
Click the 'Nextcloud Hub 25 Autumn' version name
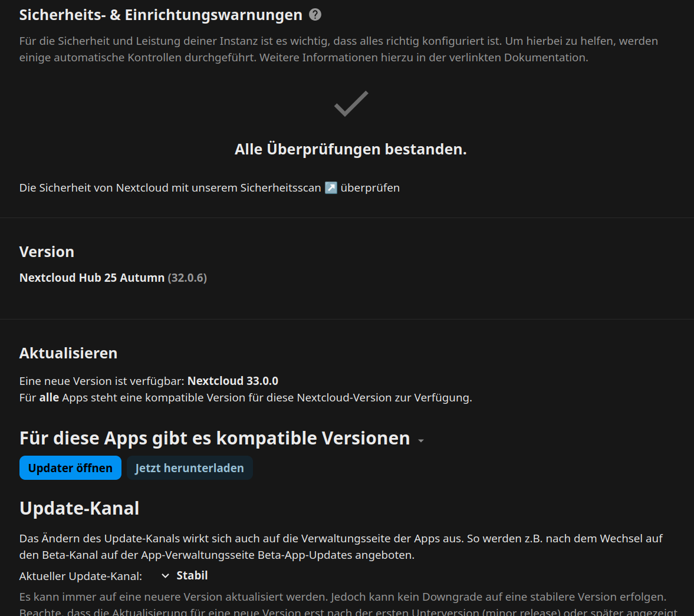(92, 278)
